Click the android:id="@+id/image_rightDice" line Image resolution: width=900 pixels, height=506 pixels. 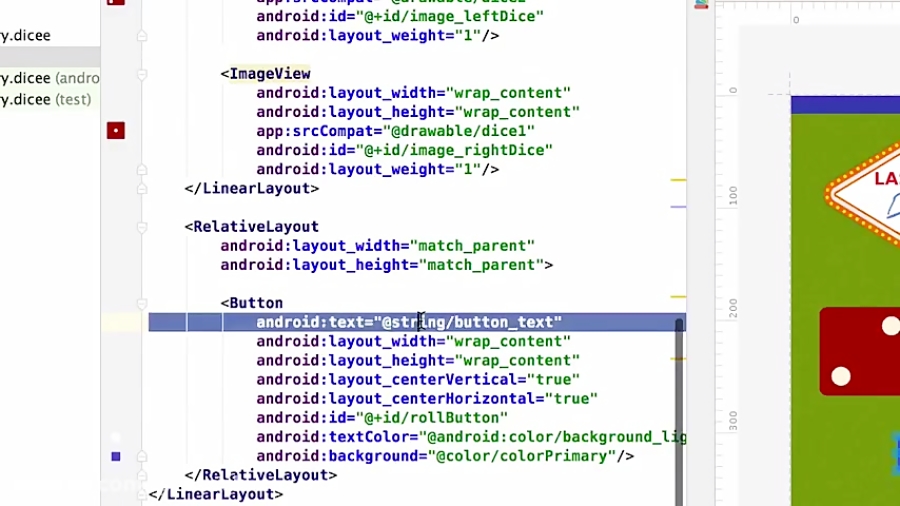405,150
